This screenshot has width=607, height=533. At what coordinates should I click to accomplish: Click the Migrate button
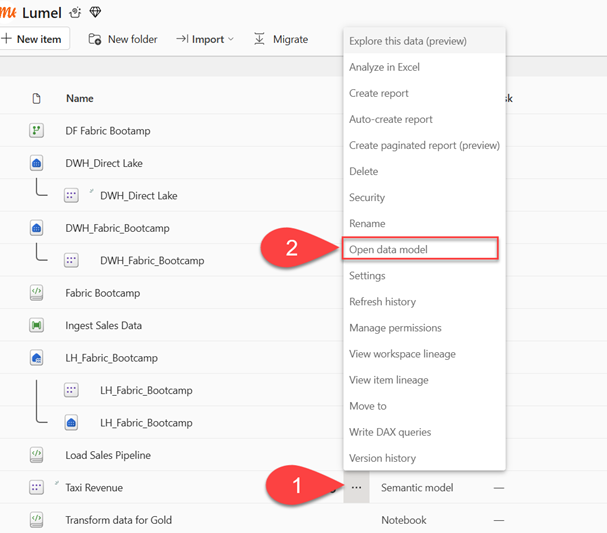281,39
